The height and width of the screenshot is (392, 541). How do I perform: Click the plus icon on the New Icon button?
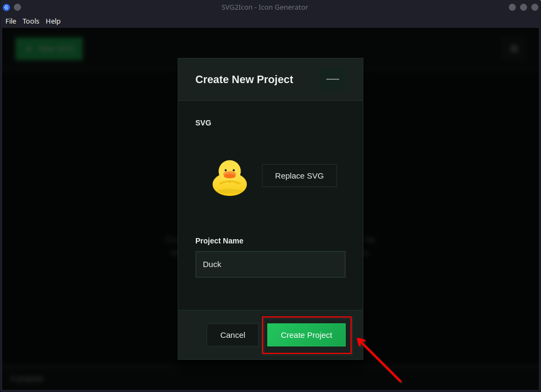[x=29, y=48]
